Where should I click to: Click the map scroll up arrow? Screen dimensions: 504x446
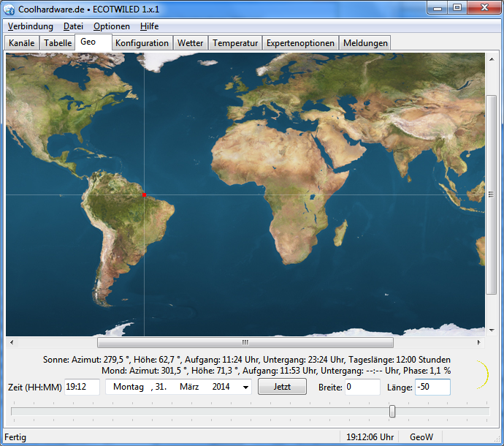492,59
